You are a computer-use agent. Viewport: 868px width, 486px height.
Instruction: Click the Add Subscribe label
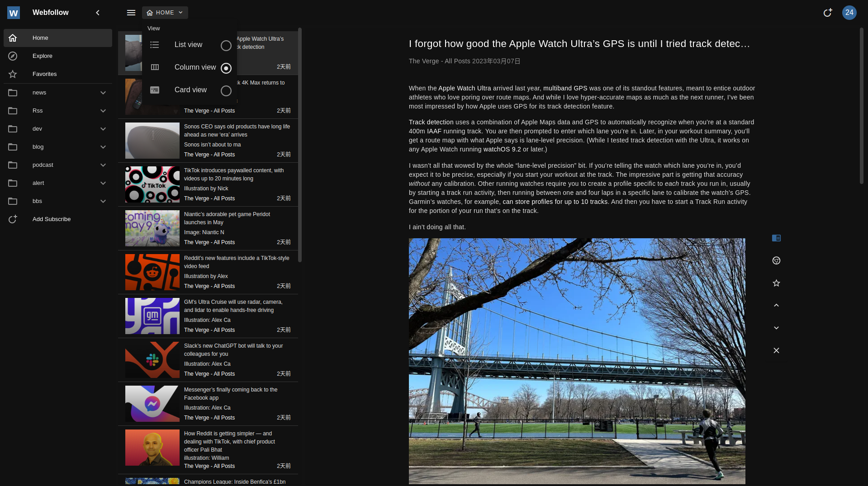(x=52, y=219)
